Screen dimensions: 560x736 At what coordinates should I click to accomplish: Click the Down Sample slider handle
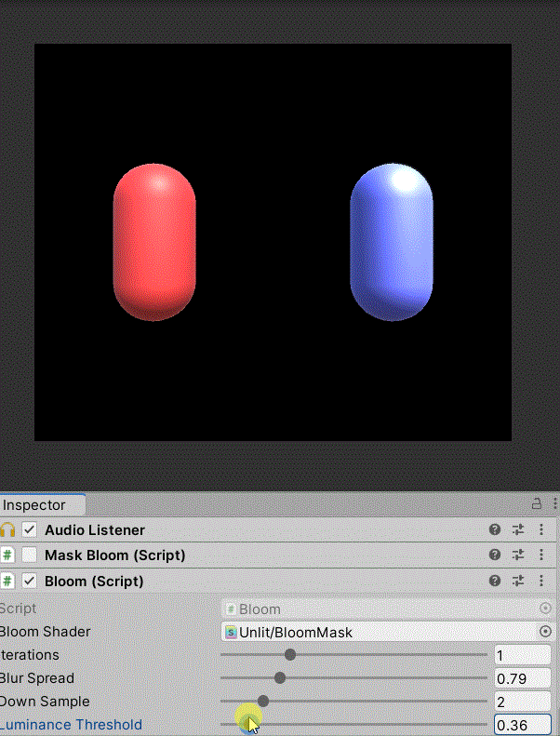click(263, 702)
